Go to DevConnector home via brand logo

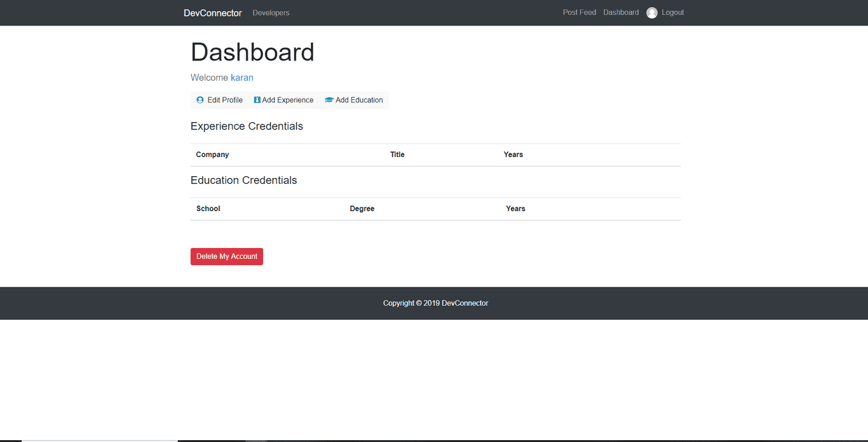[x=213, y=13]
